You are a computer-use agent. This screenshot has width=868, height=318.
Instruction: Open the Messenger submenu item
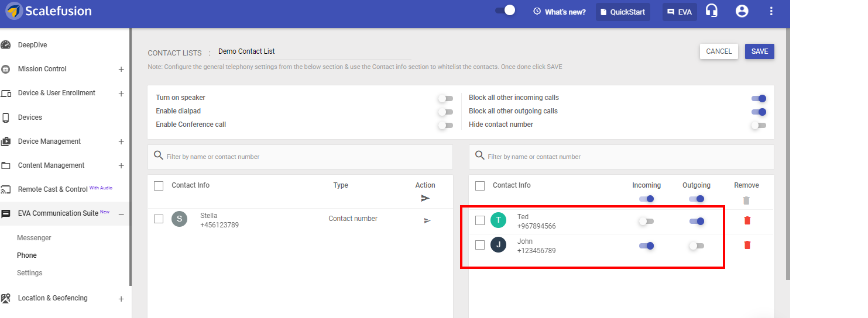coord(34,238)
